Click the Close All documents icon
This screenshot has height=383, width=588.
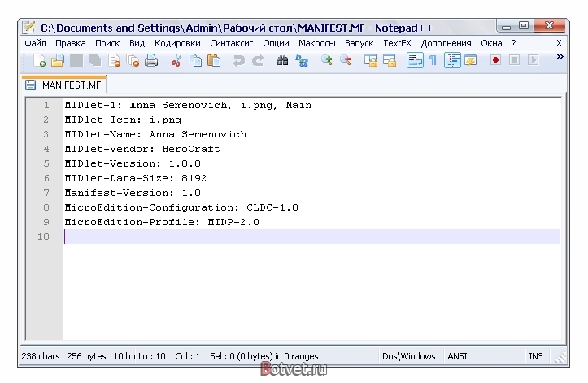(133, 60)
